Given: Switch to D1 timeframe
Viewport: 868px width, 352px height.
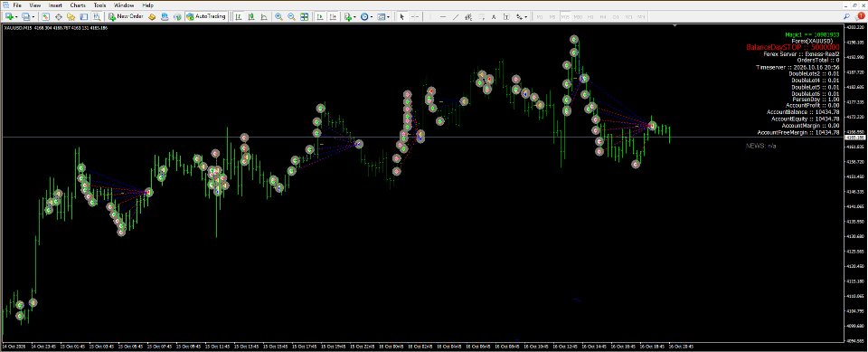Looking at the screenshot, I should (616, 16).
